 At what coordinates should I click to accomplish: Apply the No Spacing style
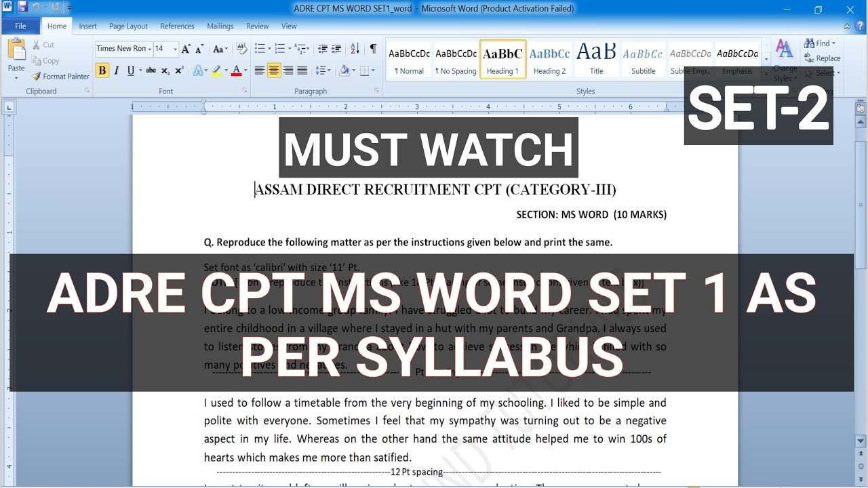click(x=456, y=60)
